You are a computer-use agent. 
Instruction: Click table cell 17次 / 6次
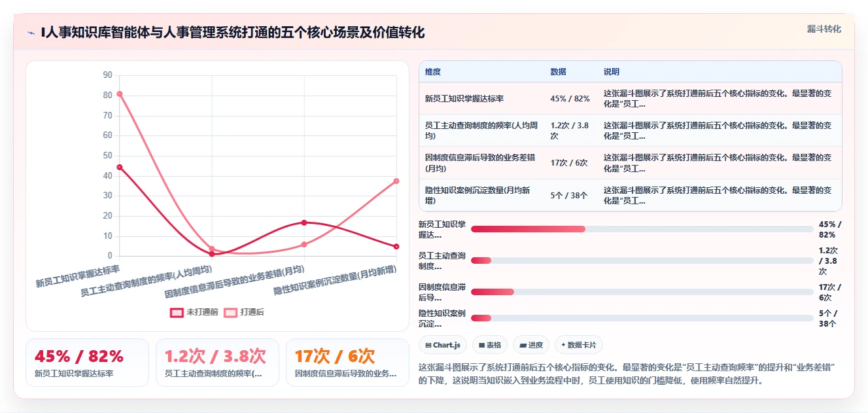[x=569, y=163]
